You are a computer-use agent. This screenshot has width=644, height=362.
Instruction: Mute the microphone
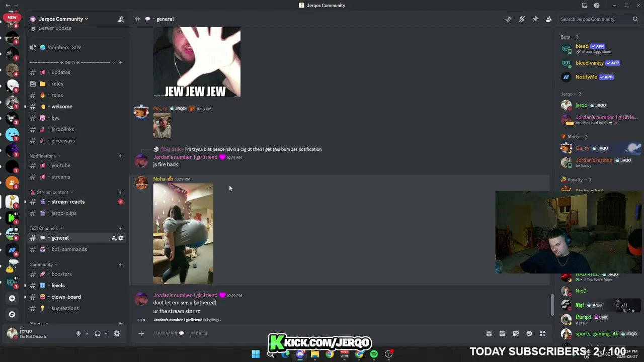click(x=78, y=333)
